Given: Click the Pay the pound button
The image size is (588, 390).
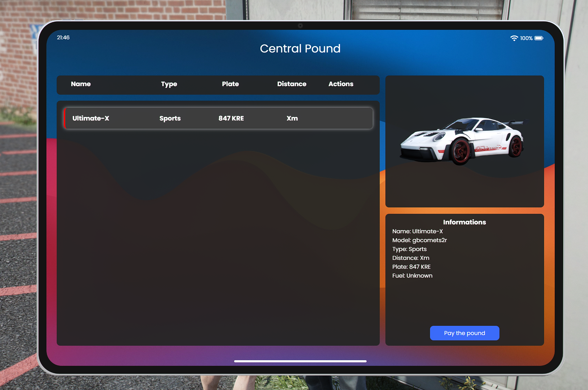Looking at the screenshot, I should point(464,333).
